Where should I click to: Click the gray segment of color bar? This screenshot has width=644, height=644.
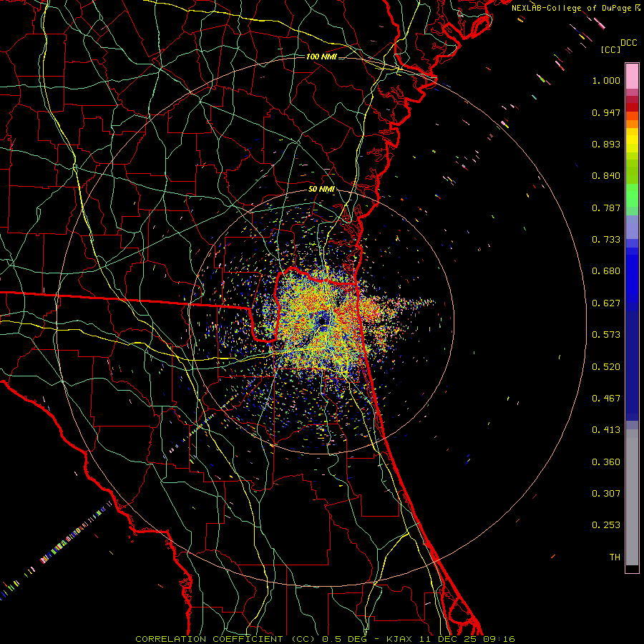632,497
